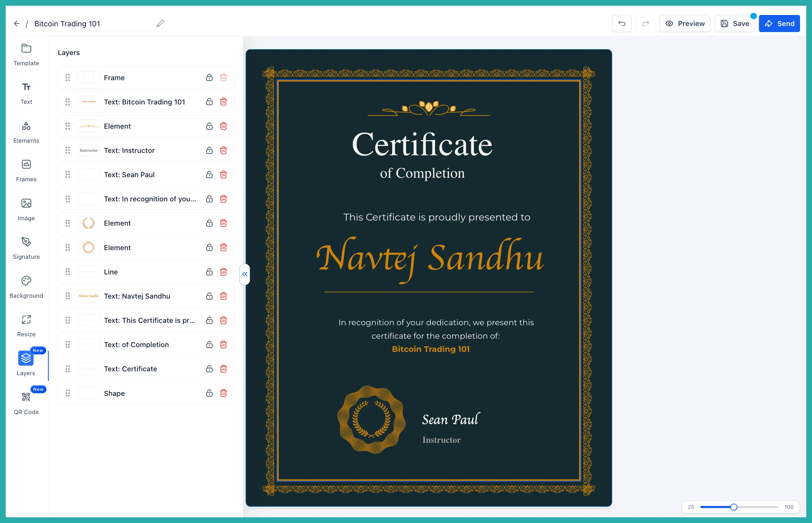The image size is (812, 523).
Task: Collapse the Layers side panel
Action: (245, 274)
